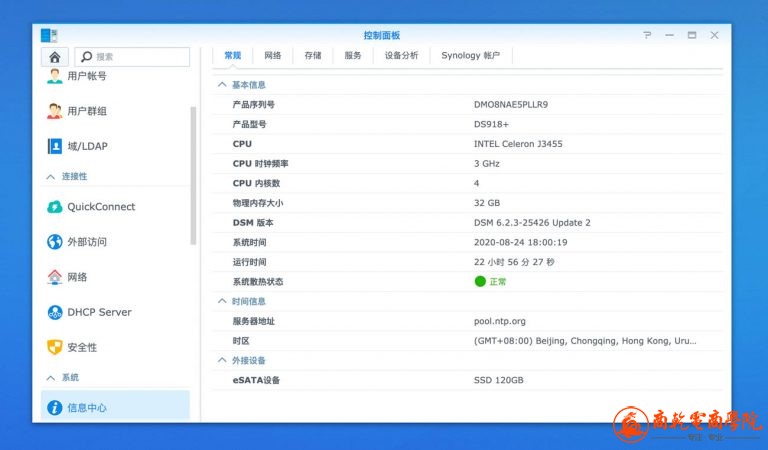Close the 控制面板 window
Screen dimensions: 768x450
(x=715, y=35)
